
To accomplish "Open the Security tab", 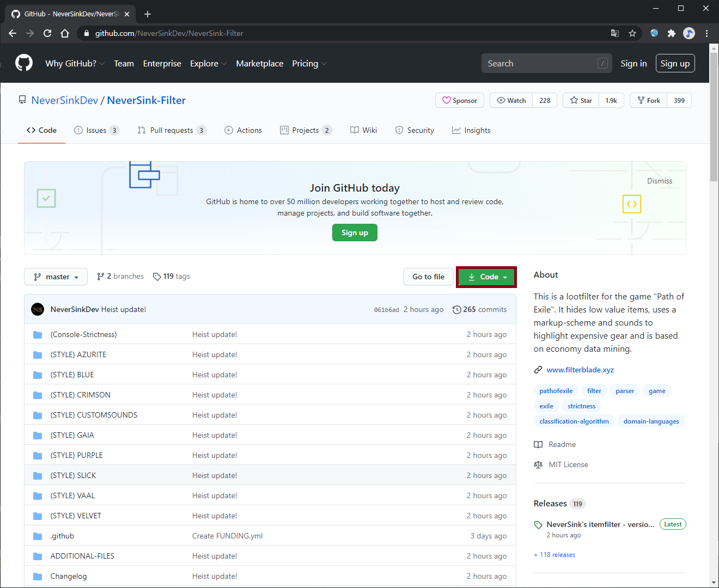I will pos(415,130).
